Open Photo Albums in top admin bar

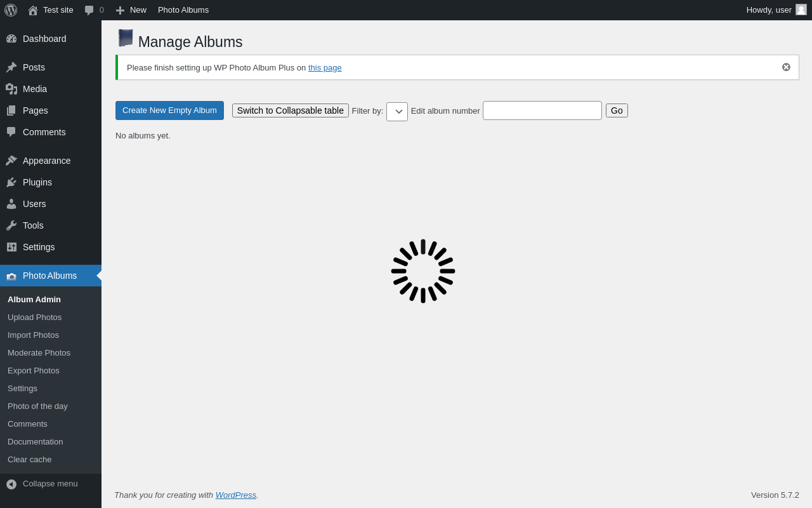click(183, 10)
